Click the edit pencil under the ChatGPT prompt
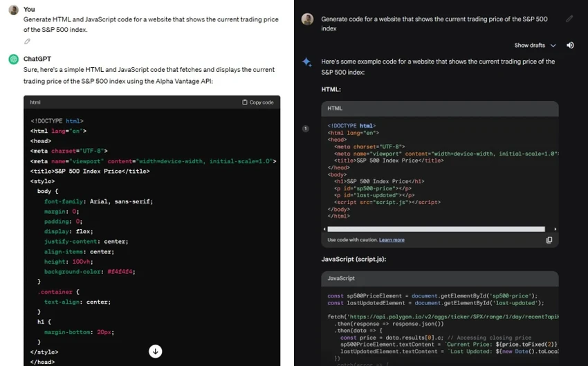 (x=27, y=42)
